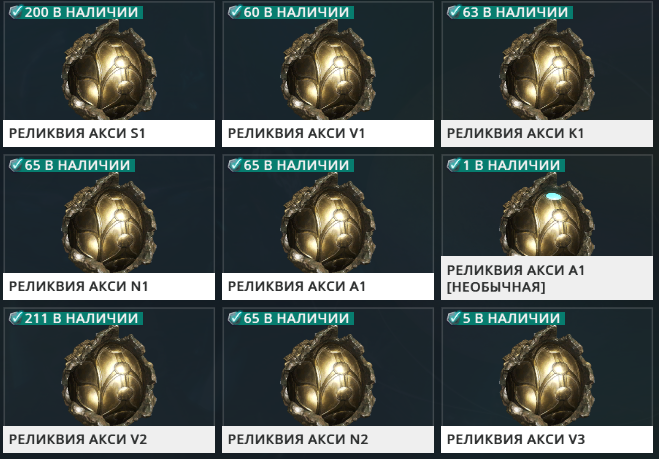Select the blue-glowing Axi A1 Необычная relic
Screen dimensions: 659x459
pos(547,214)
